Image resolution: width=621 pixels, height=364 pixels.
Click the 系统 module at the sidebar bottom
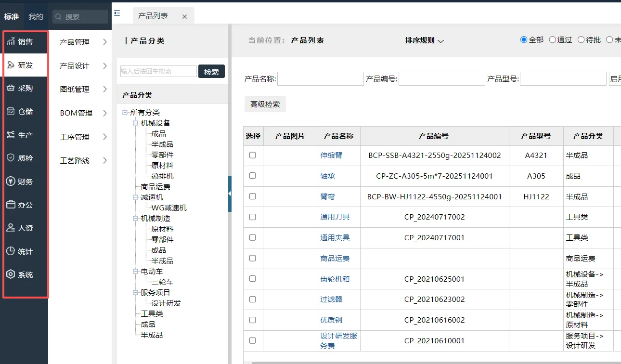[24, 274]
